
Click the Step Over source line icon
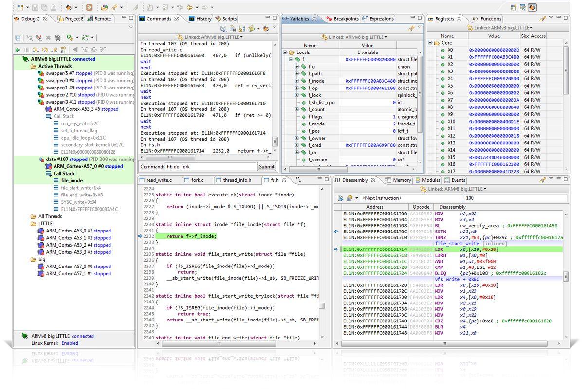click(x=45, y=50)
